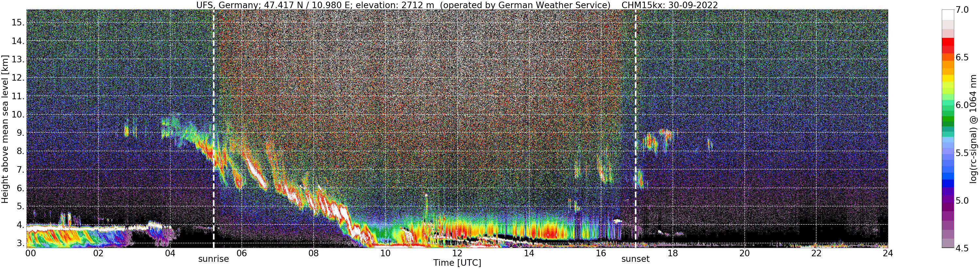
Task: Click the plot title mentioning UFS, Germany
Action: point(457,5)
